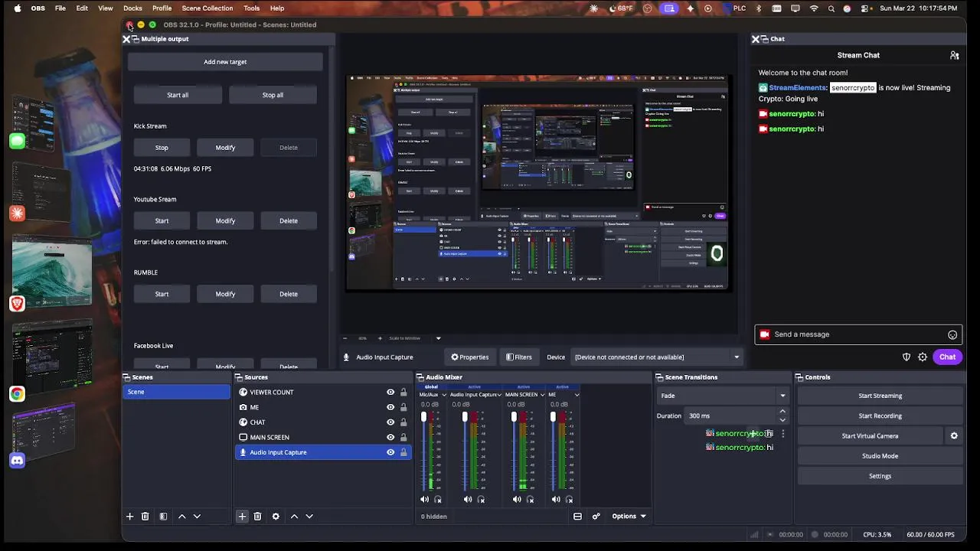Toggle monitoring headphone icon for Mic/Aux
980x551 pixels.
438,500
